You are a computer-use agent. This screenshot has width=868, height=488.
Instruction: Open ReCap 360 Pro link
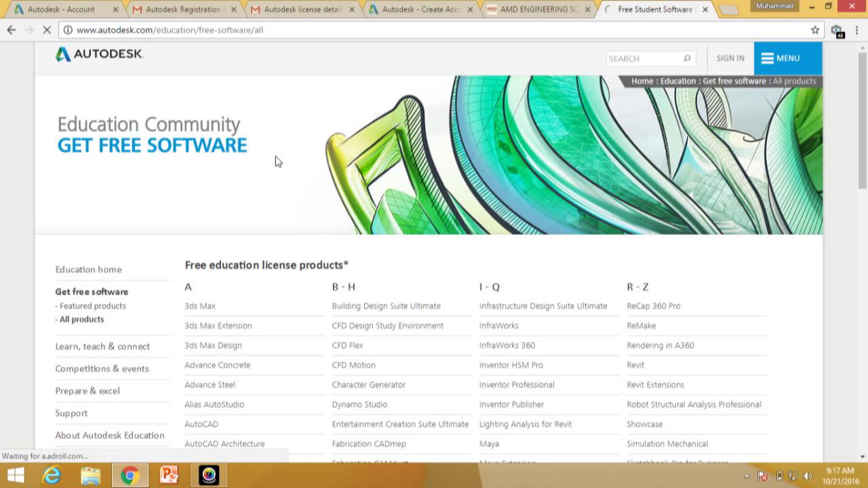654,306
